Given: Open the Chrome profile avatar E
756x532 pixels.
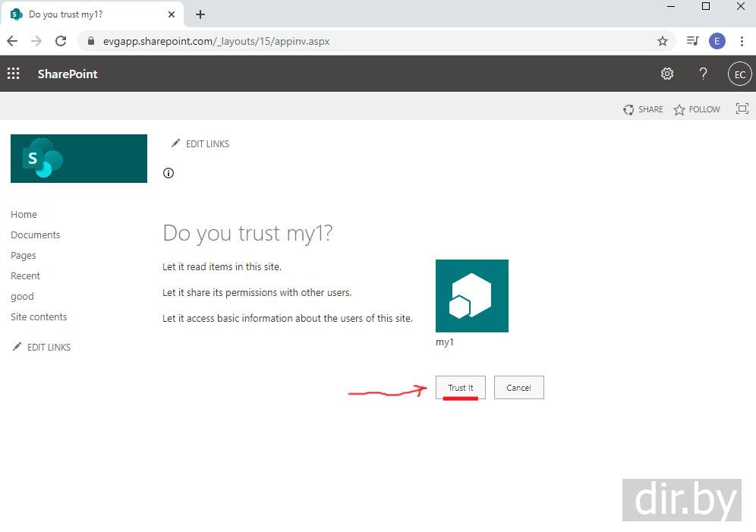Looking at the screenshot, I should tap(717, 41).
